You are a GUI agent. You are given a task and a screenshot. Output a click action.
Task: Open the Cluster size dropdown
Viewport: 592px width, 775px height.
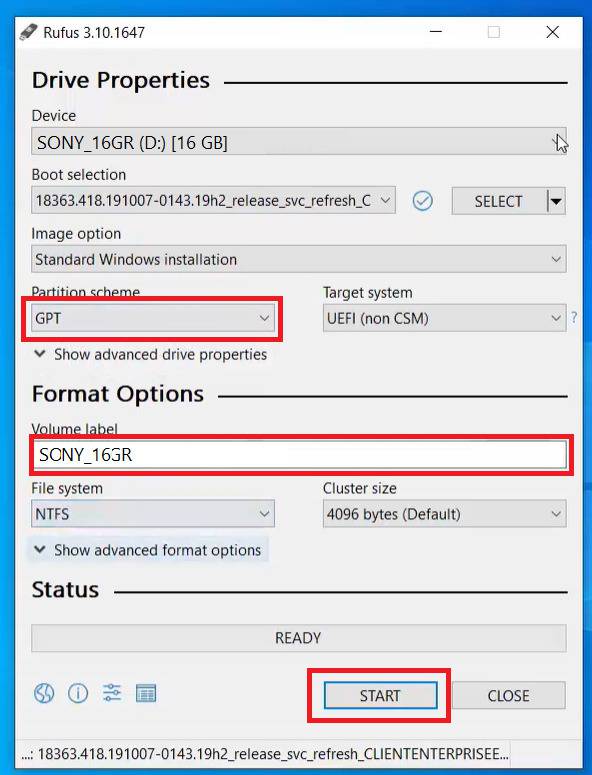click(445, 514)
